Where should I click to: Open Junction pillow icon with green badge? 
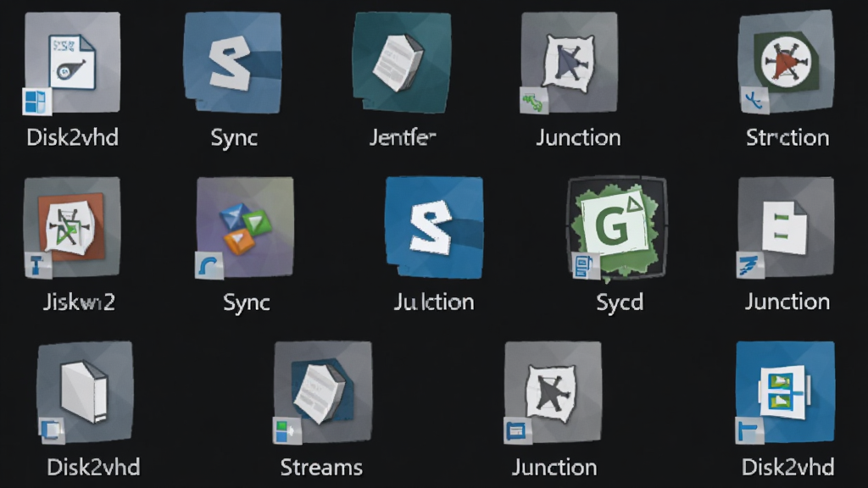tap(569, 63)
